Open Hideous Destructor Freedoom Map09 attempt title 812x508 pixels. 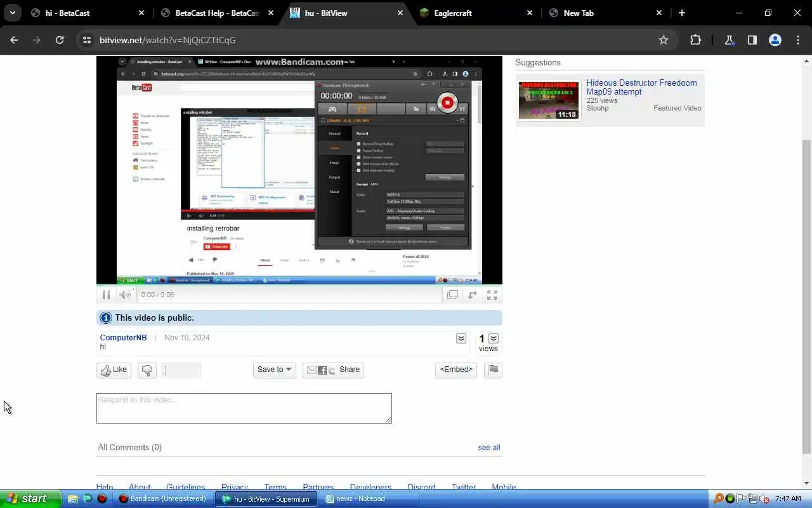(x=641, y=87)
